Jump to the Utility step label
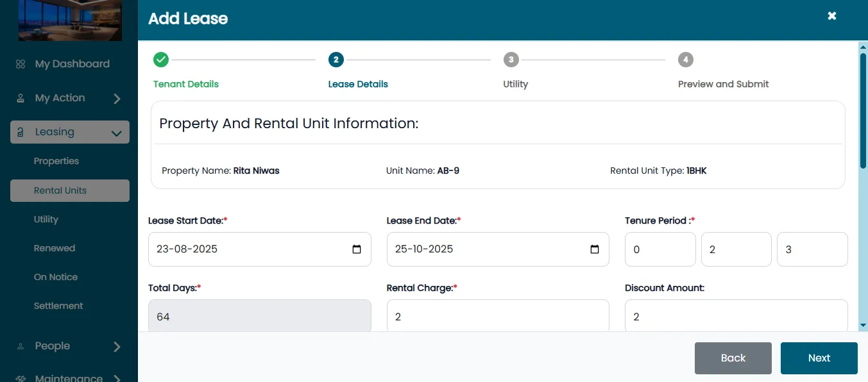The height and width of the screenshot is (382, 868). click(x=516, y=84)
